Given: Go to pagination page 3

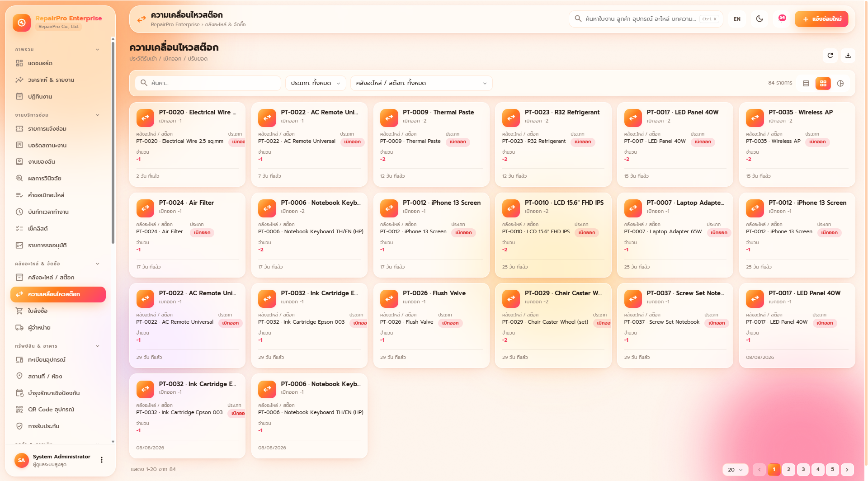Looking at the screenshot, I should [x=803, y=470].
